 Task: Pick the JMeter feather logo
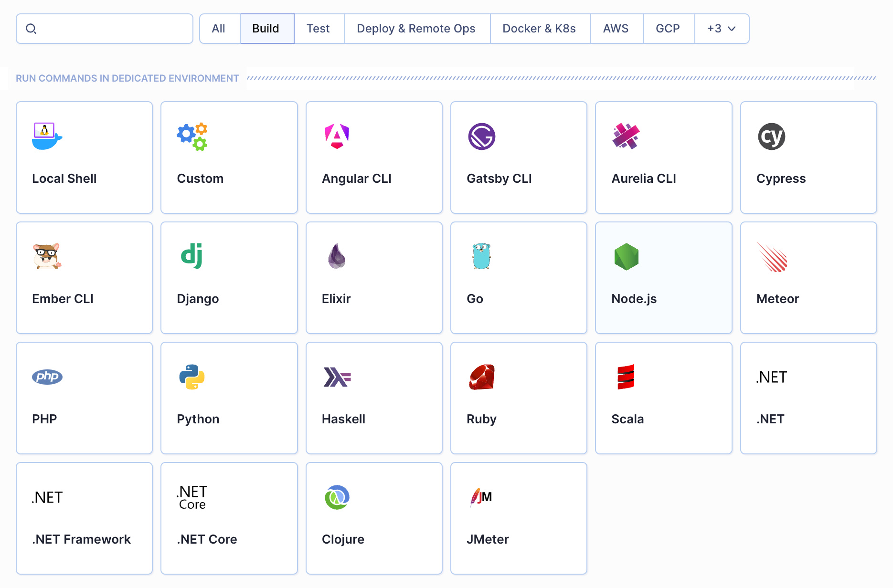coord(481,497)
